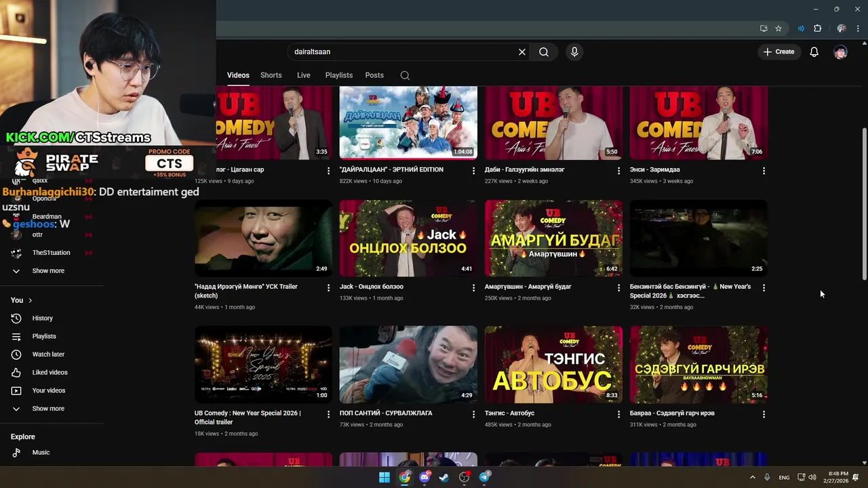Screen dimensions: 868x488
Task: Switch to the Shorts tab
Action: pos(271,75)
